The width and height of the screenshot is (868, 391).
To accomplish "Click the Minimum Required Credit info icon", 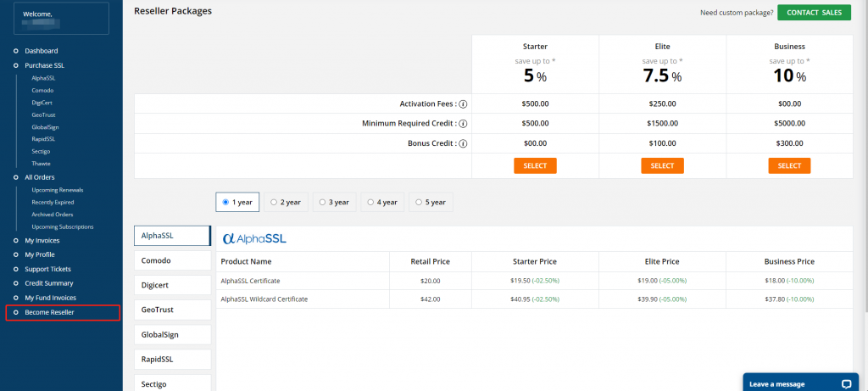I will tap(464, 124).
